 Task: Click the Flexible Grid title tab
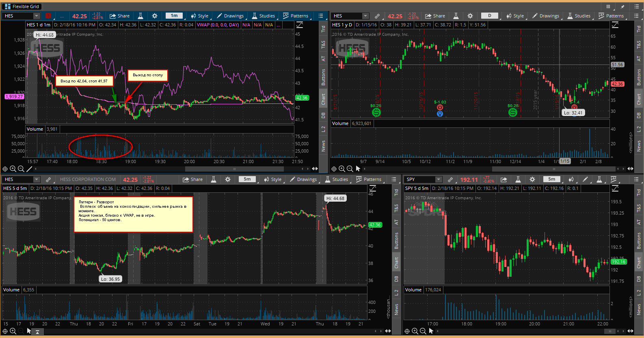coord(22,6)
